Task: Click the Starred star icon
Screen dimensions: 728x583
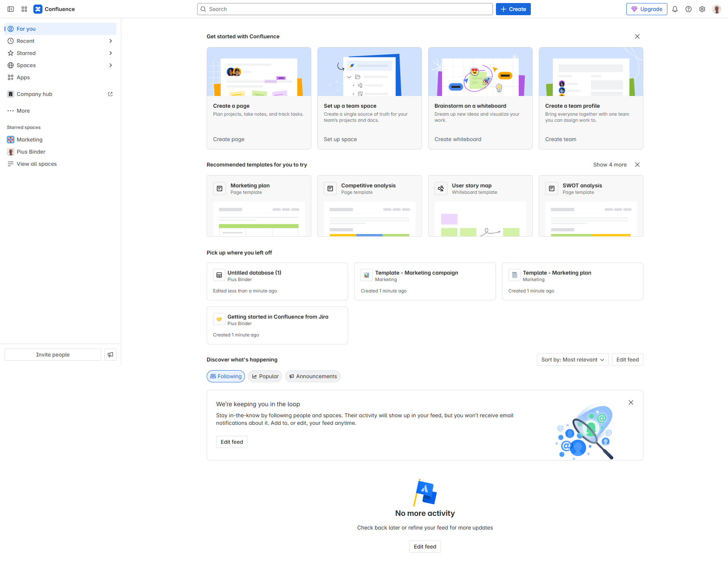Action: point(11,53)
